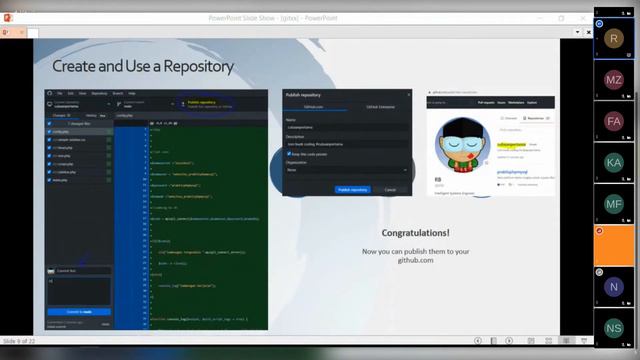Click the Description field in publish dialog

[347, 144]
